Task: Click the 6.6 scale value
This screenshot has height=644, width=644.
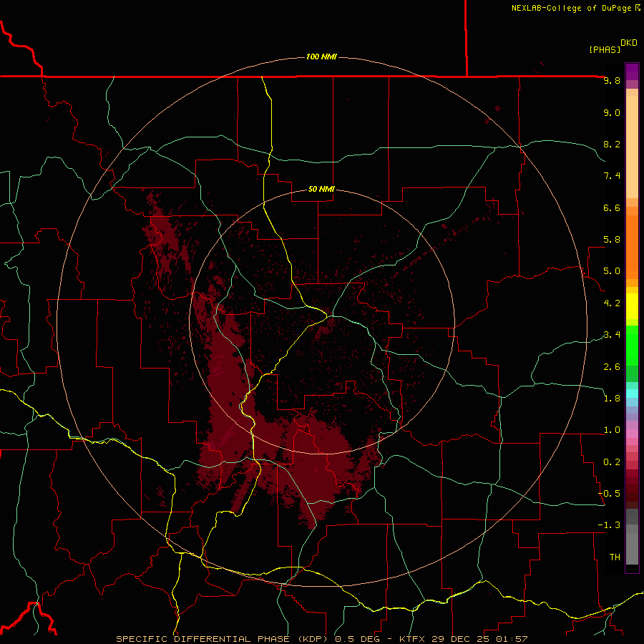Action: (612, 208)
